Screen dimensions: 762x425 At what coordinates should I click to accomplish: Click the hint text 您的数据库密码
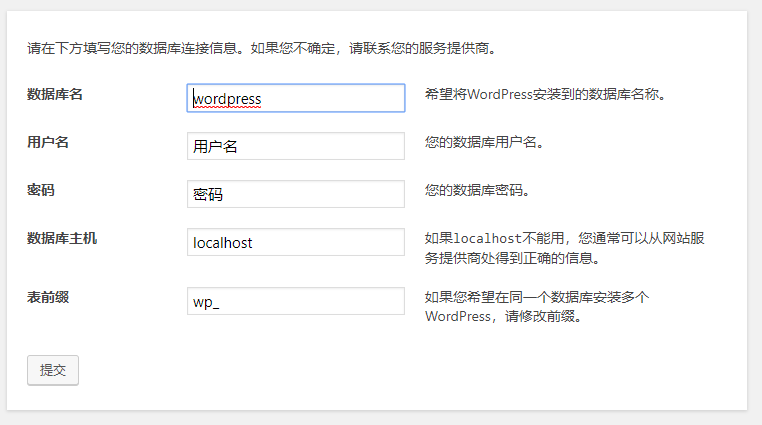coord(477,190)
